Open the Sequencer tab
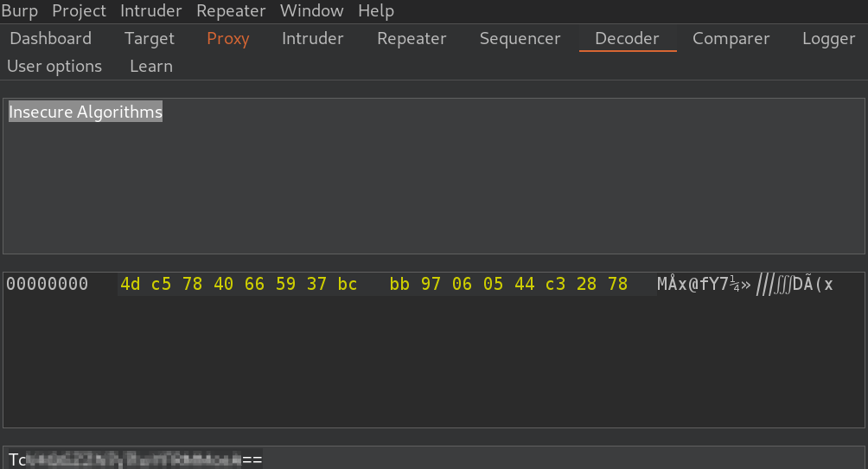Viewport: 868px width, 469px height. 520,38
